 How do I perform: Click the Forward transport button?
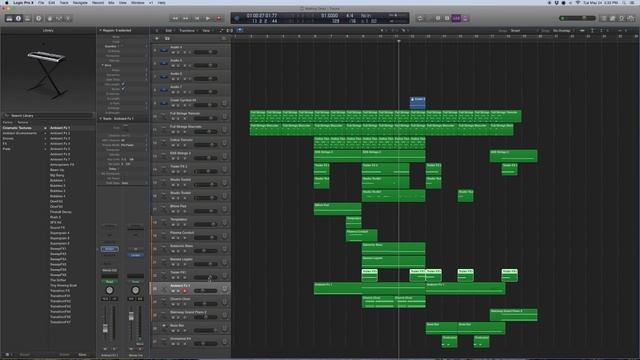click(186, 18)
